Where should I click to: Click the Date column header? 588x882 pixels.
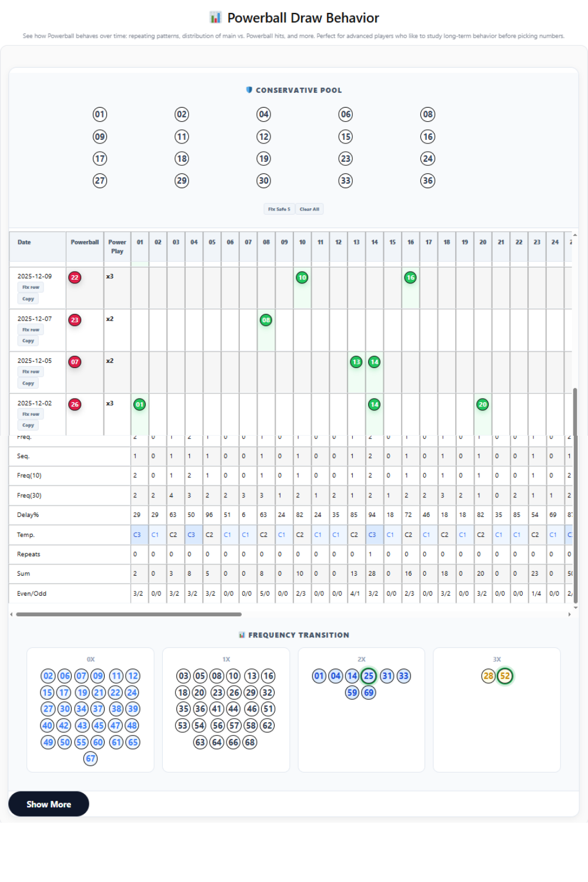[24, 242]
